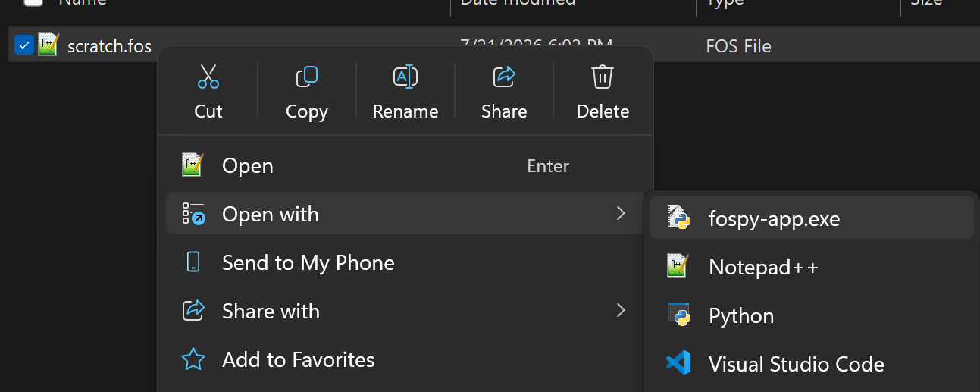Click the Python app icon in the submenu

coord(678,315)
